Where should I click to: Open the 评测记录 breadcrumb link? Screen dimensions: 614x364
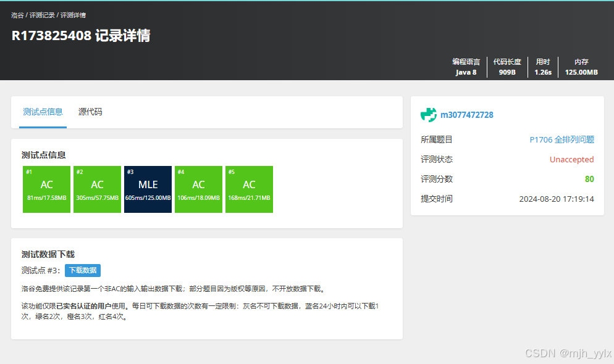coord(42,15)
